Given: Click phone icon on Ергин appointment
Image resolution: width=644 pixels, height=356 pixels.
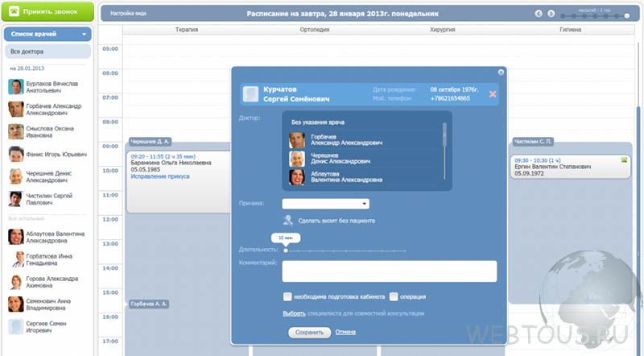Looking at the screenshot, I should pos(624,160).
